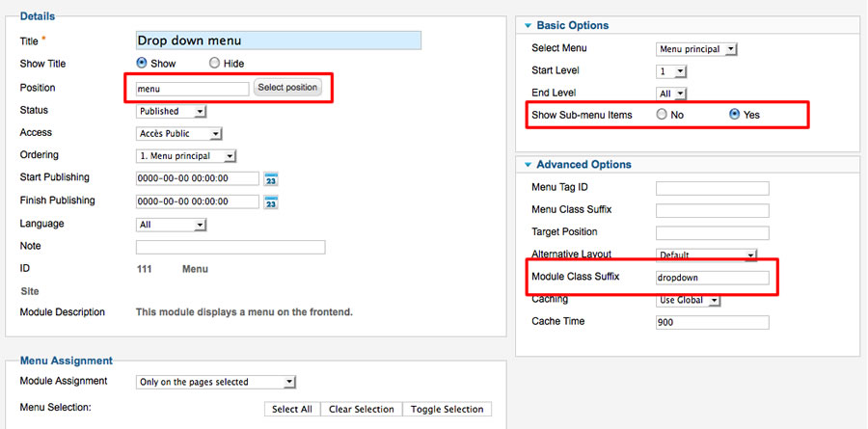Collapse the Basic Options panel arrow

click(x=528, y=25)
